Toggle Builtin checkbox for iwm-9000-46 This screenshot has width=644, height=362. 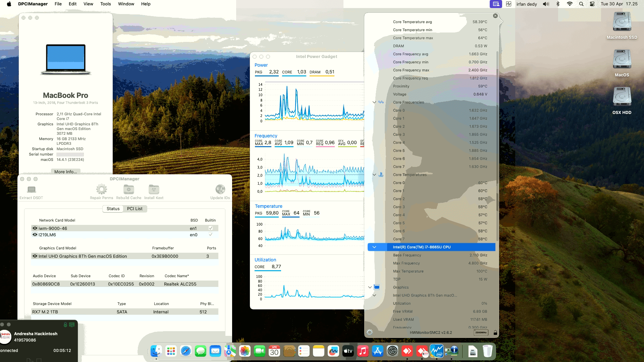[x=211, y=228]
